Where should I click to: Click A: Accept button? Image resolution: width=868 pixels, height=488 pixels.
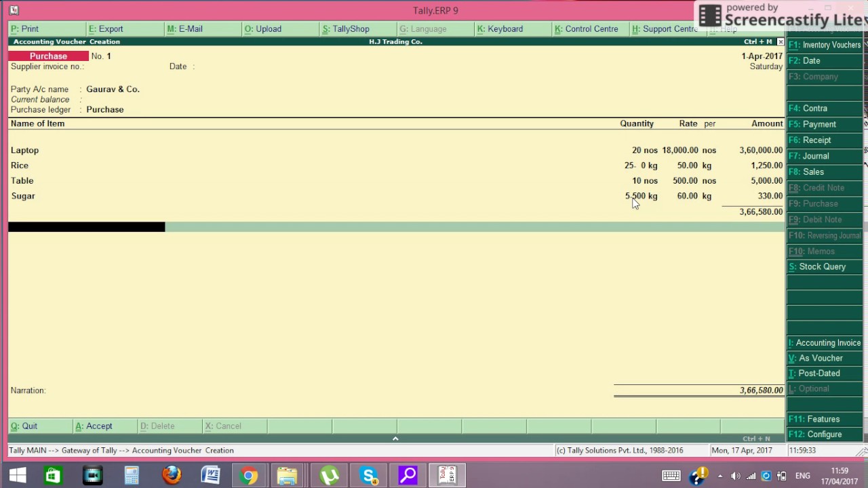(105, 426)
